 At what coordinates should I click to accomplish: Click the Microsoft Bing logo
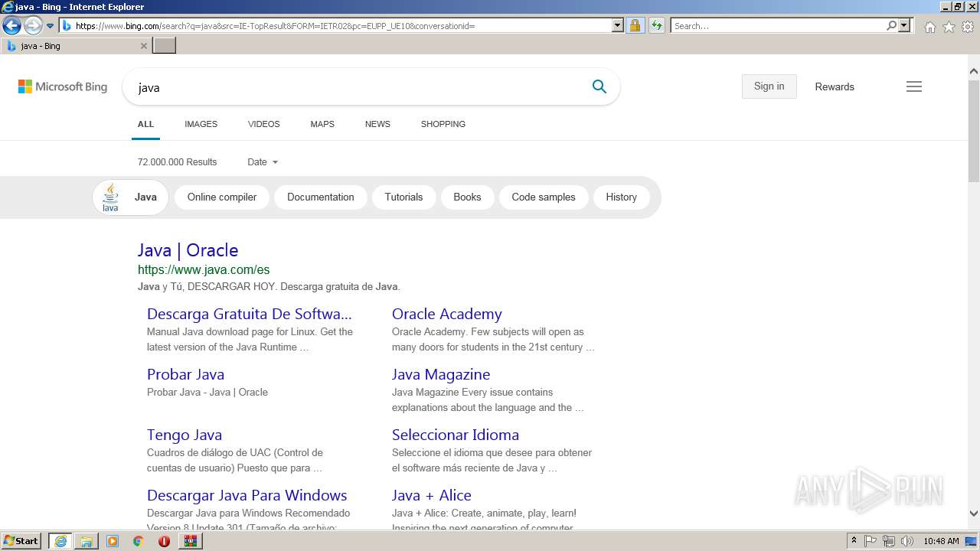63,86
